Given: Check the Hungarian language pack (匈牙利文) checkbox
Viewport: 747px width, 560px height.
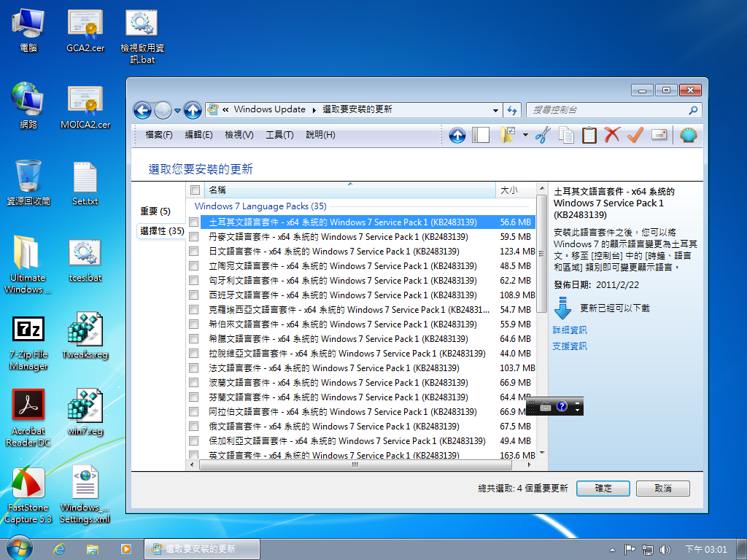Looking at the screenshot, I should pyautogui.click(x=193, y=281).
